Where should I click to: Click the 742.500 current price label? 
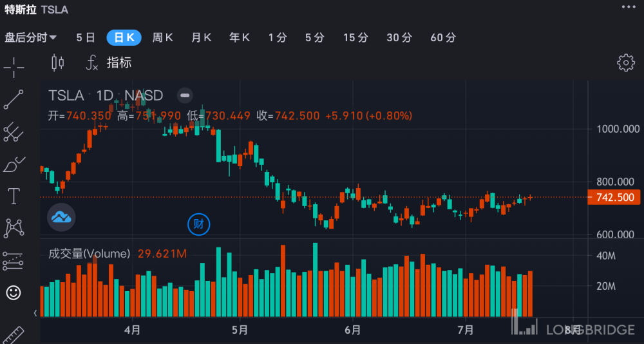pos(614,197)
